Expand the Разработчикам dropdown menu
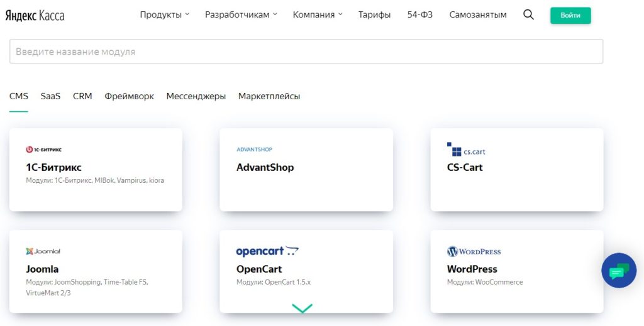 click(x=241, y=15)
